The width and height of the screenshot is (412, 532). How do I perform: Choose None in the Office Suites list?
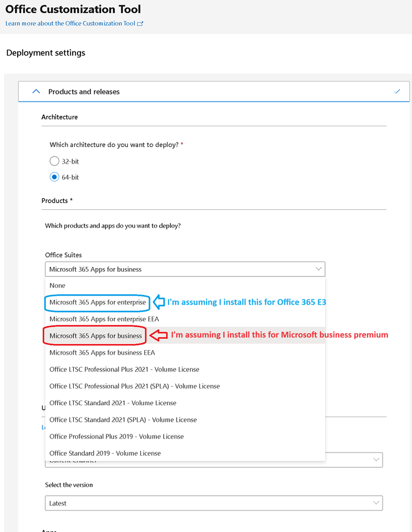pyautogui.click(x=57, y=285)
